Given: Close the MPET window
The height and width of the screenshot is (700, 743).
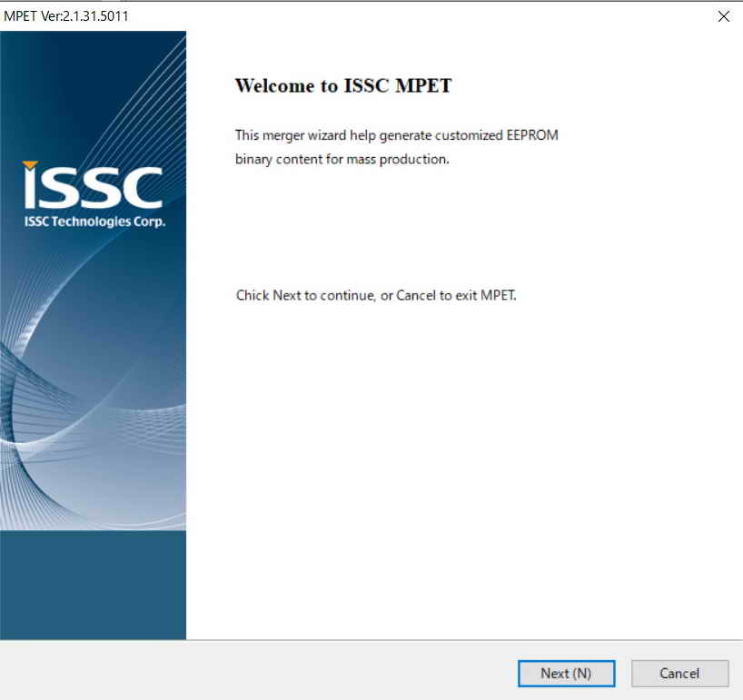Looking at the screenshot, I should click(x=724, y=16).
